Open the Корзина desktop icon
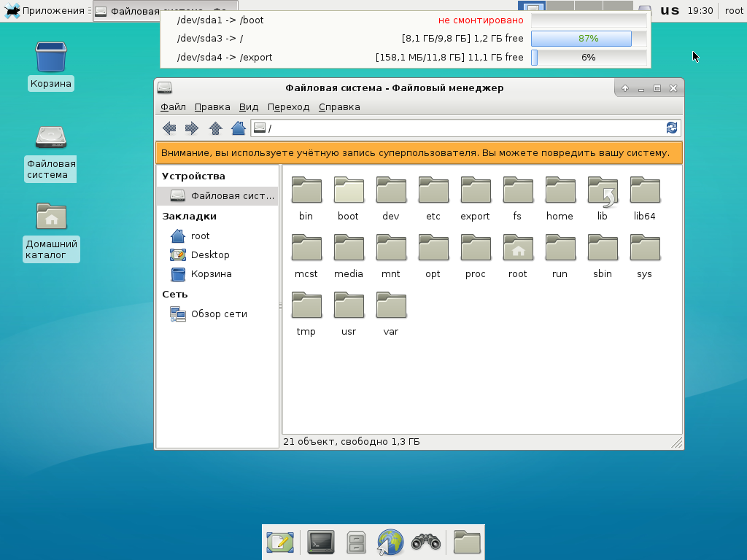Image resolution: width=747 pixels, height=560 pixels. pos(51,66)
